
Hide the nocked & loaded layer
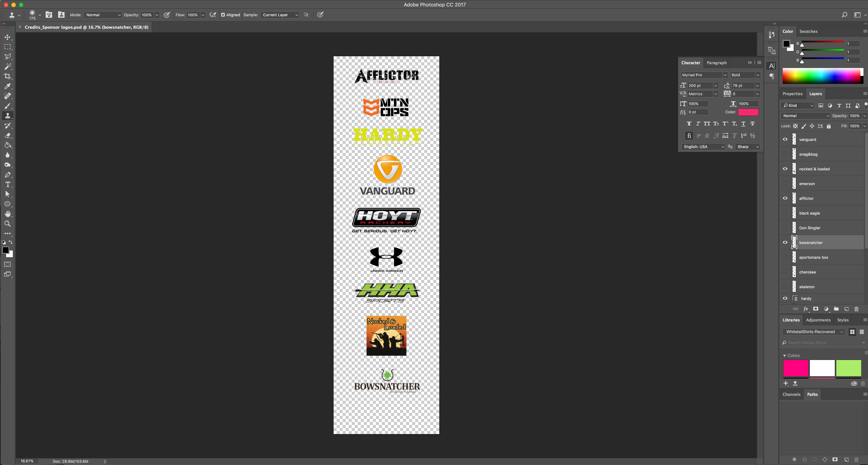(x=785, y=169)
